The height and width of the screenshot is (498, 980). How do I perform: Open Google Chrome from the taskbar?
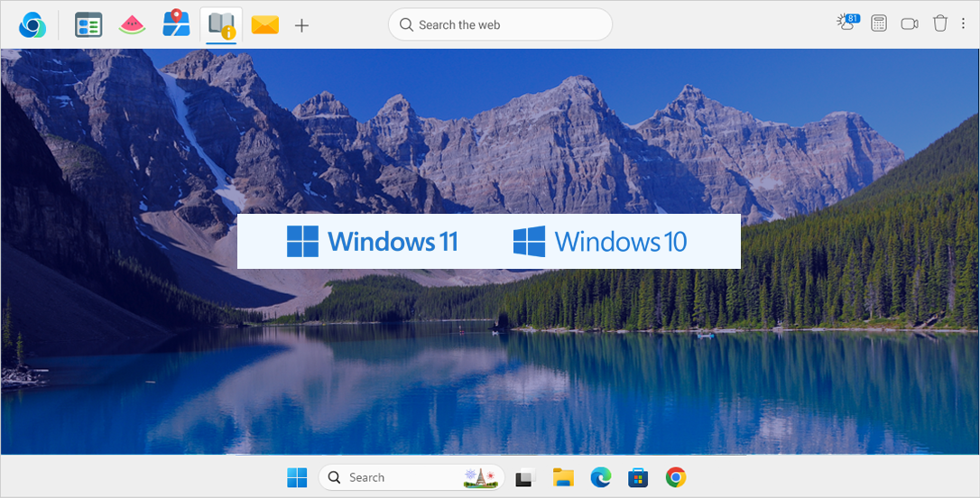[x=676, y=477]
